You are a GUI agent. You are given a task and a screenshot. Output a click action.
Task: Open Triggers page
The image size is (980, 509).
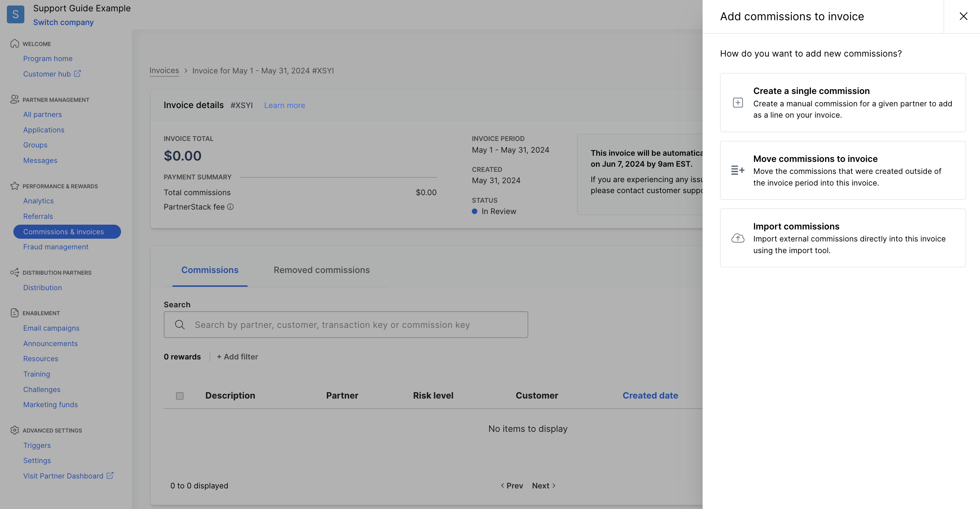37,446
